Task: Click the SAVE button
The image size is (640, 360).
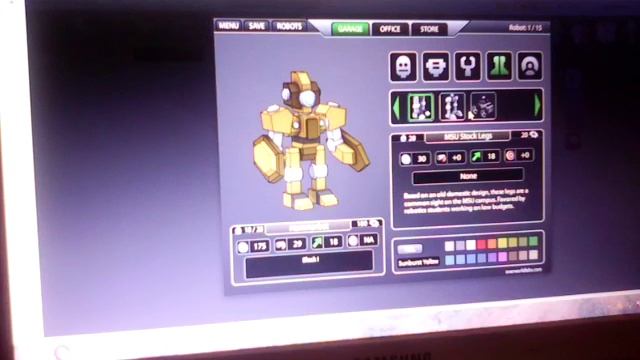Action: [x=256, y=26]
